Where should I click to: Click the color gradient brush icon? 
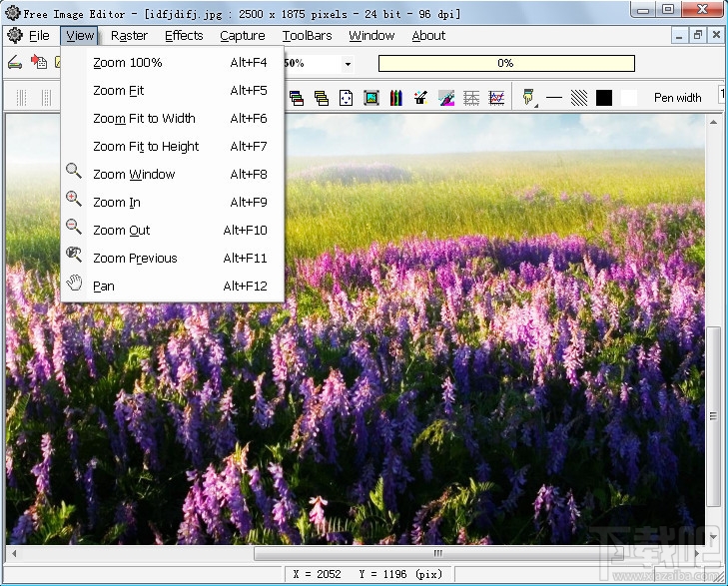tap(446, 98)
